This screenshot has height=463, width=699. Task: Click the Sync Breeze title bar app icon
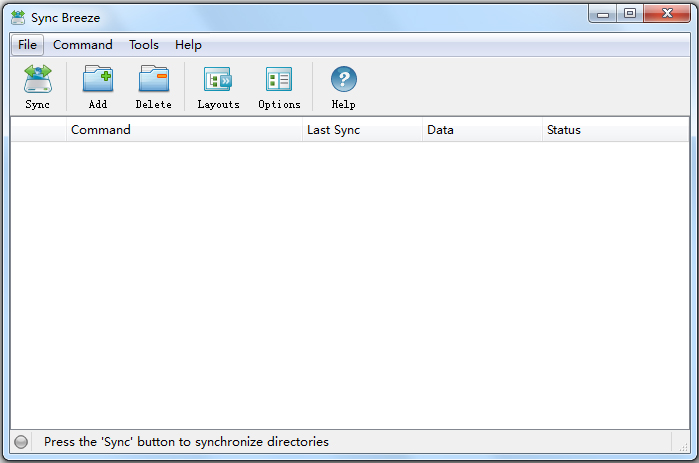pyautogui.click(x=18, y=17)
